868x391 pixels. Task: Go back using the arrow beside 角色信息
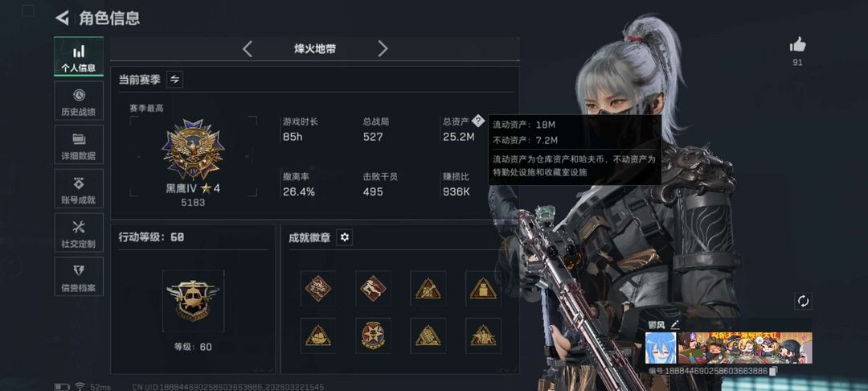pyautogui.click(x=62, y=18)
